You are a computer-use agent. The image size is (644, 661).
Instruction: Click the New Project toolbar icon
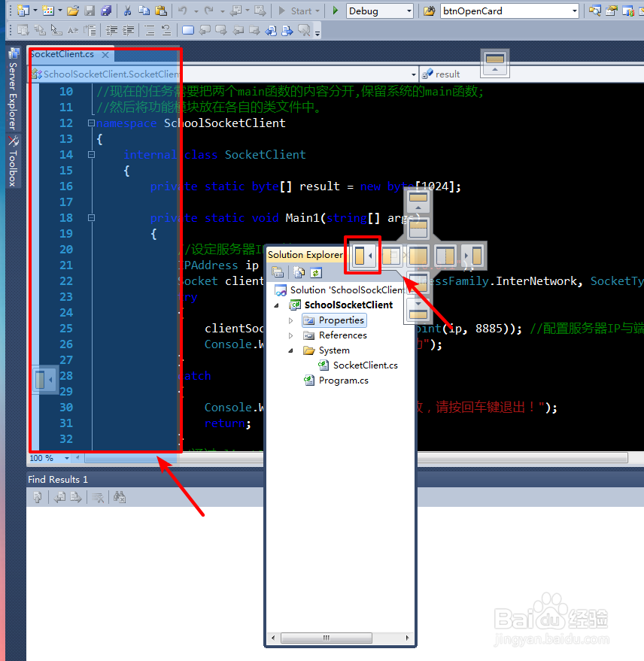[x=23, y=11]
